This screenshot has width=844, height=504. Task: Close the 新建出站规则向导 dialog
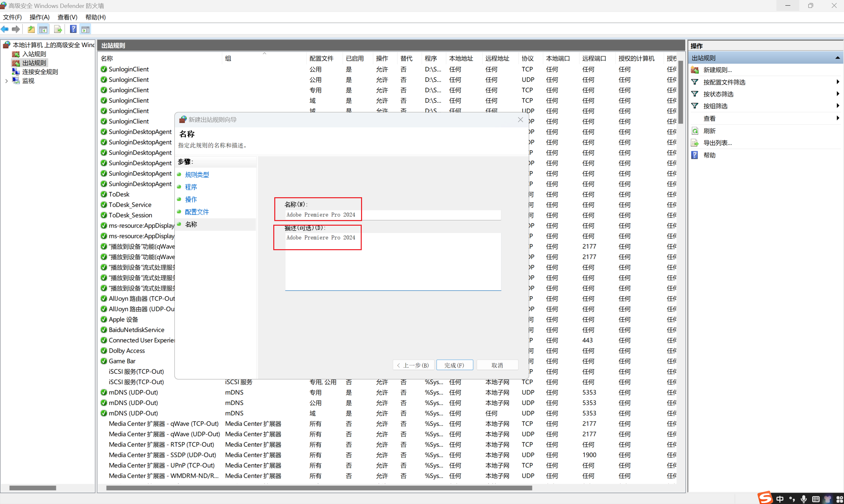(x=520, y=119)
